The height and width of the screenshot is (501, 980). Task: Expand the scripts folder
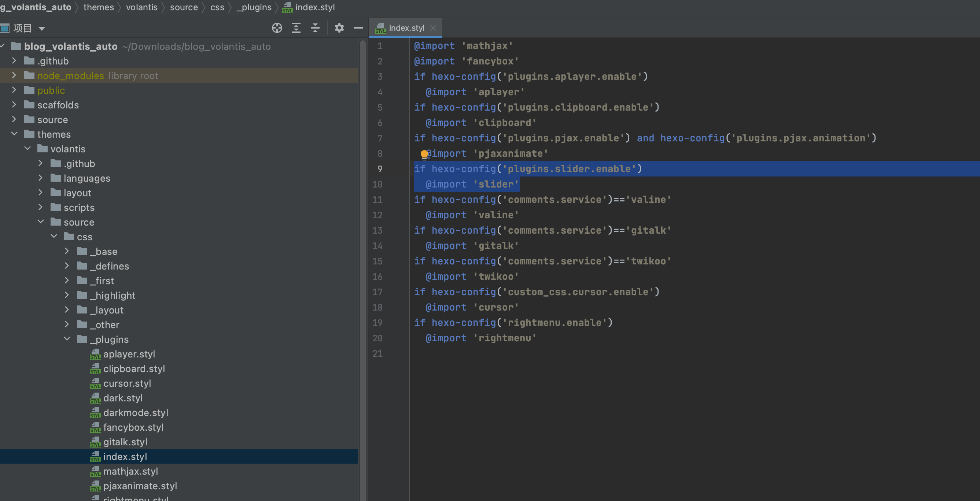(41, 207)
